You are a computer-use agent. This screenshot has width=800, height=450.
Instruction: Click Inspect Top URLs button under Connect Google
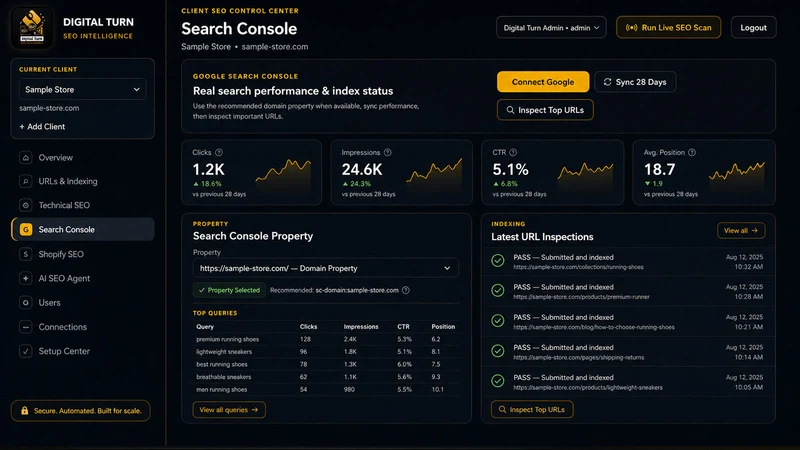click(545, 110)
